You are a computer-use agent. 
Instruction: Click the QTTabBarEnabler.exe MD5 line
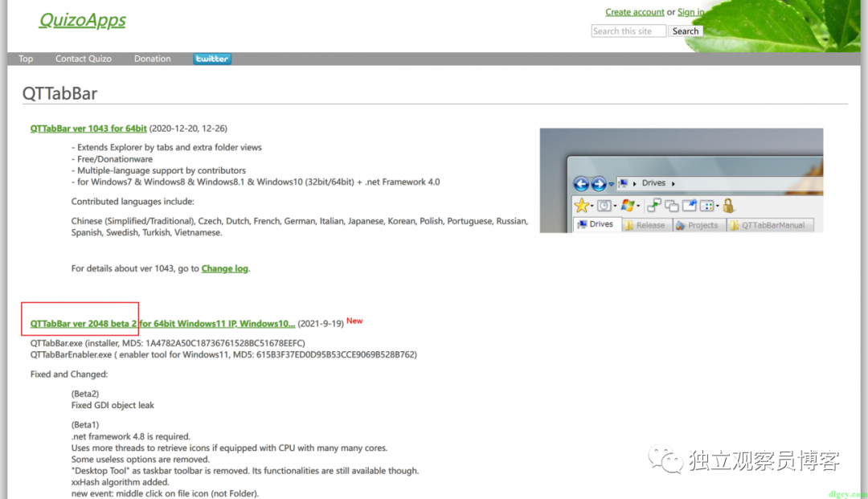(x=223, y=354)
